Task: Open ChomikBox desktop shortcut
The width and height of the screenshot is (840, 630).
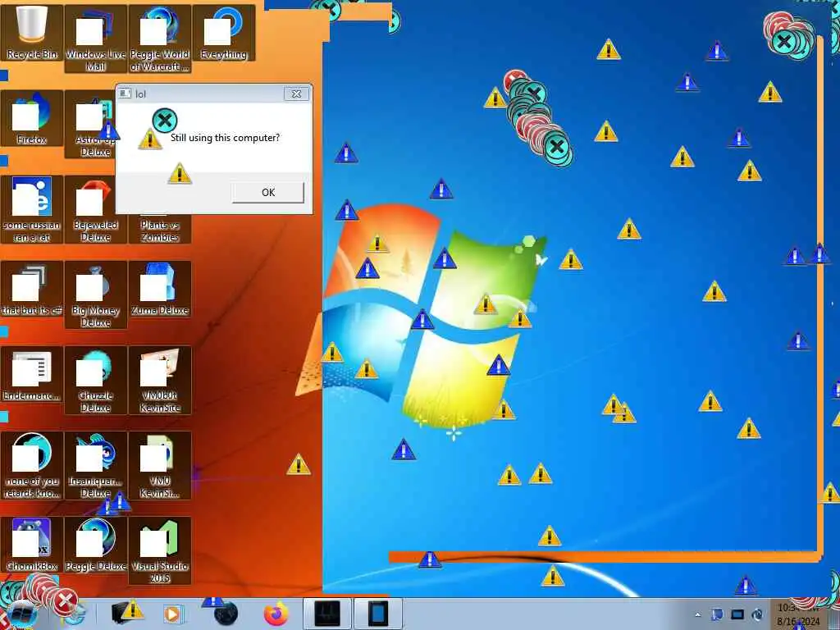Action: coord(32,545)
